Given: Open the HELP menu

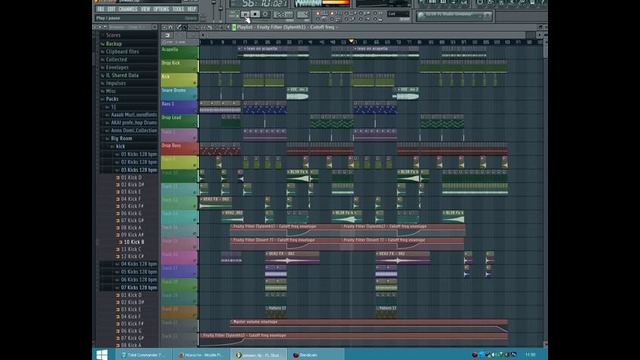Looking at the screenshot, I should pos(191,9).
